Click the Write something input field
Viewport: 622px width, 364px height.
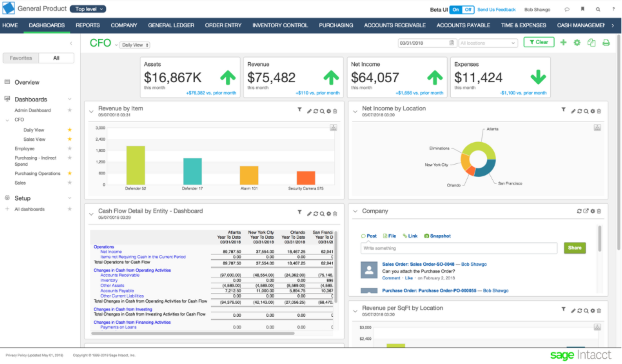pyautogui.click(x=459, y=248)
